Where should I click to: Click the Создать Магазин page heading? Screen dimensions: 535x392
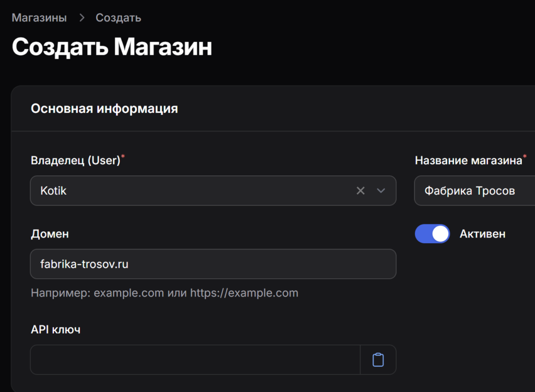112,47
